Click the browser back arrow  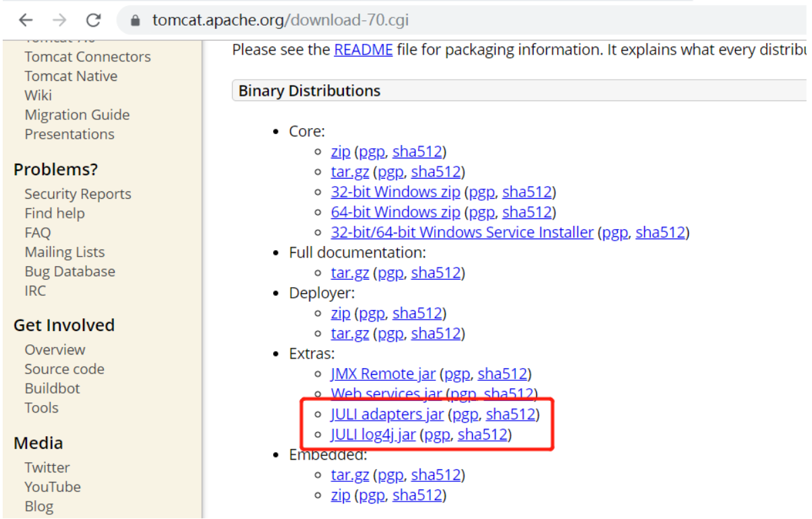point(26,20)
